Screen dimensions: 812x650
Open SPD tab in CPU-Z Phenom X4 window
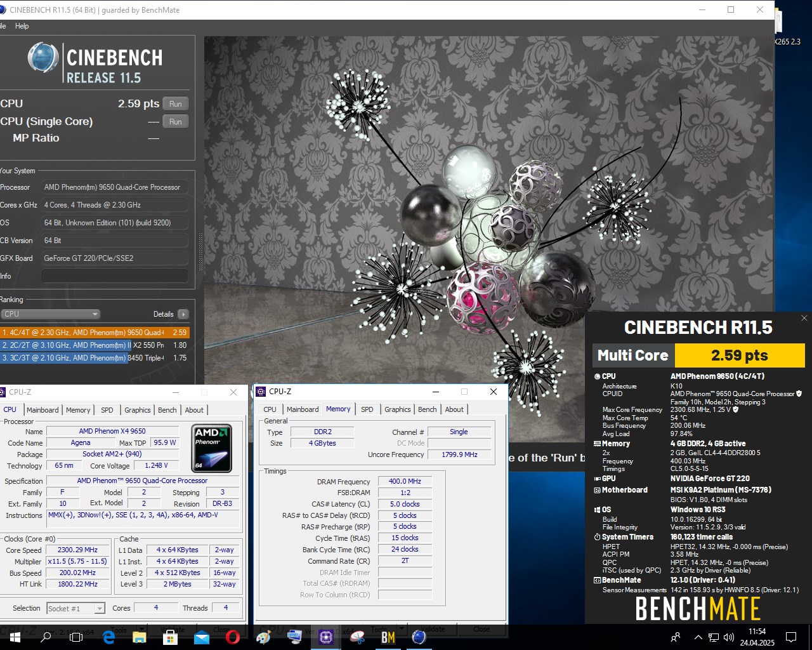107,410
